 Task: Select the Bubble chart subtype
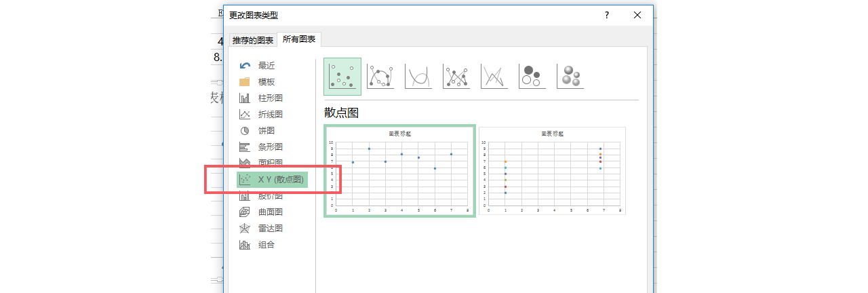coord(532,77)
